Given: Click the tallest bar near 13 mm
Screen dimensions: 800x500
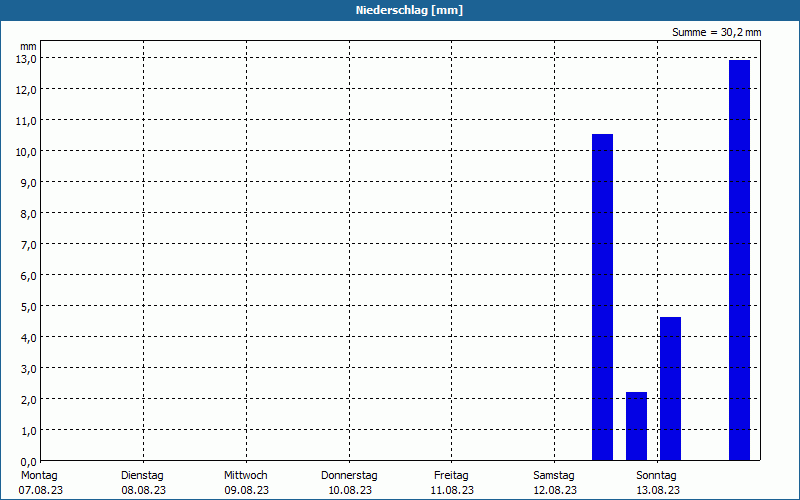Looking at the screenshot, I should click(x=739, y=260).
